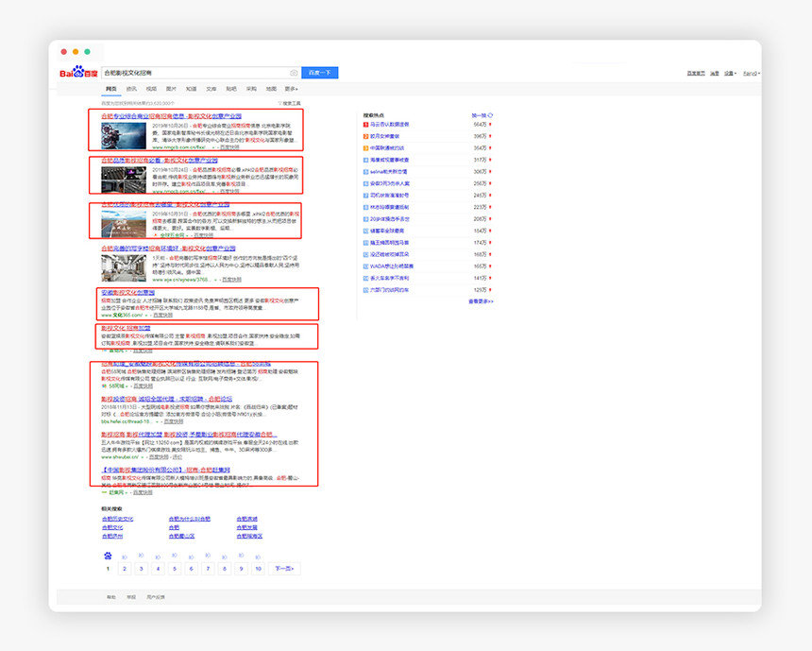The width and height of the screenshot is (812, 651).
Task: Go to results page 3
Action: tap(141, 569)
